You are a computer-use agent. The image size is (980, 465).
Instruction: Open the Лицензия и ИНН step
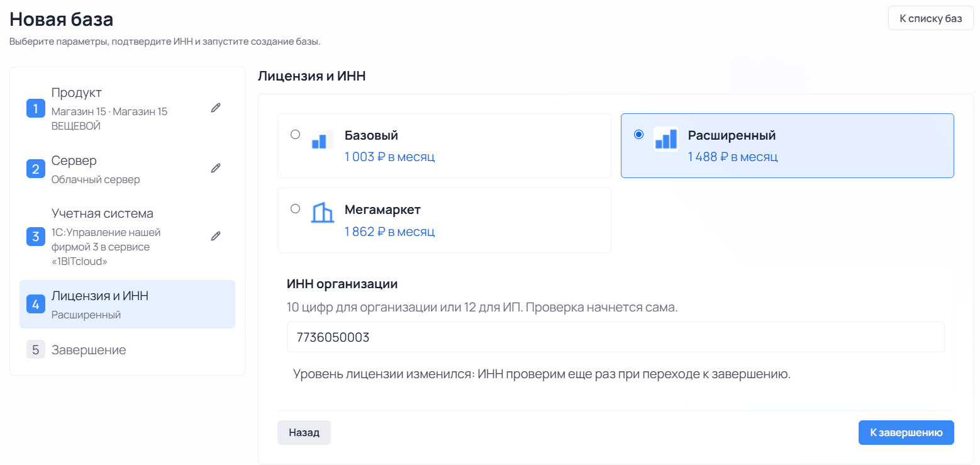tap(127, 305)
